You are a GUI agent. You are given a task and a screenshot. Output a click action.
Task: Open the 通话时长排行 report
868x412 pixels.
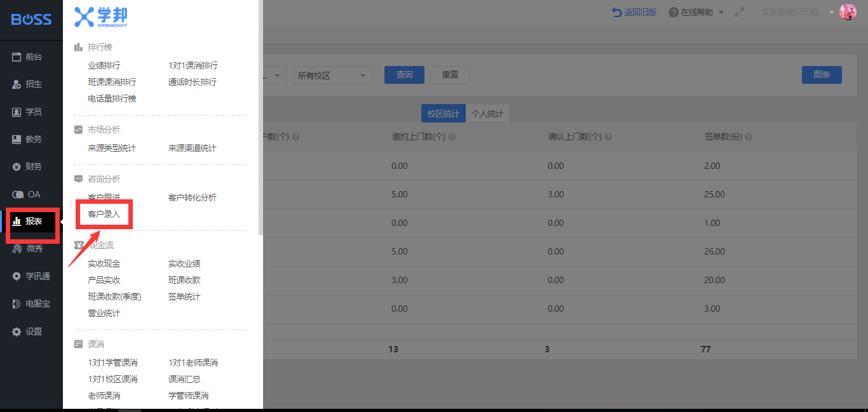192,82
